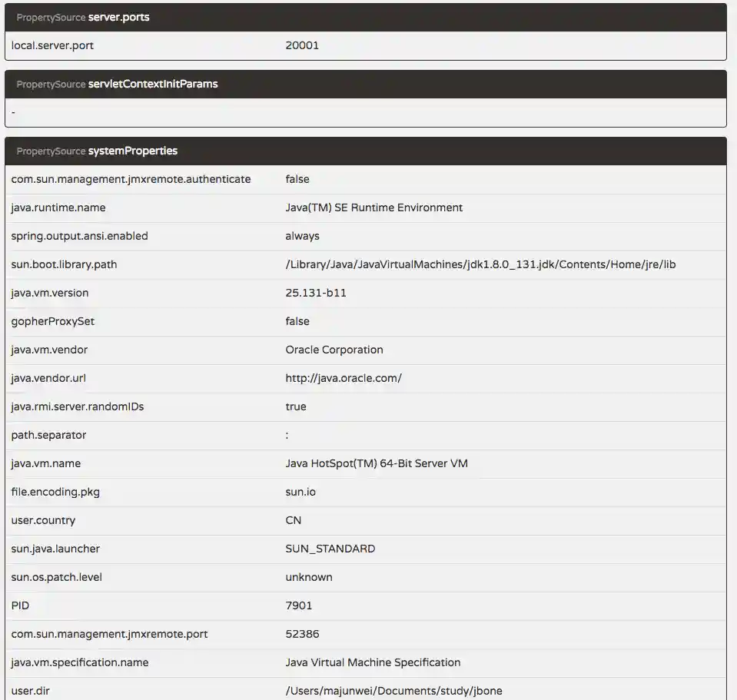Select the user.dir key
This screenshot has height=700, width=737.
click(30, 691)
